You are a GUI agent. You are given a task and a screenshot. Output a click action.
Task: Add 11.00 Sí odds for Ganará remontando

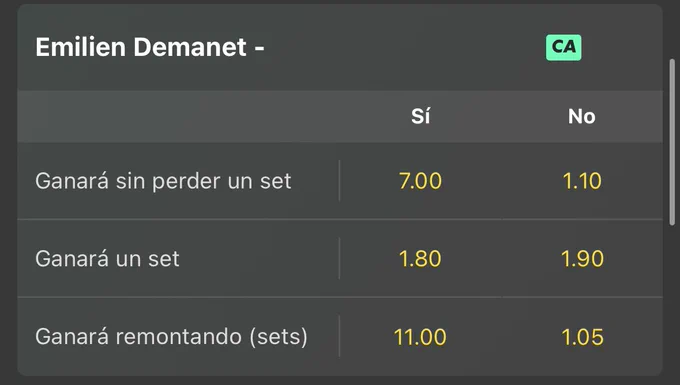pos(420,337)
